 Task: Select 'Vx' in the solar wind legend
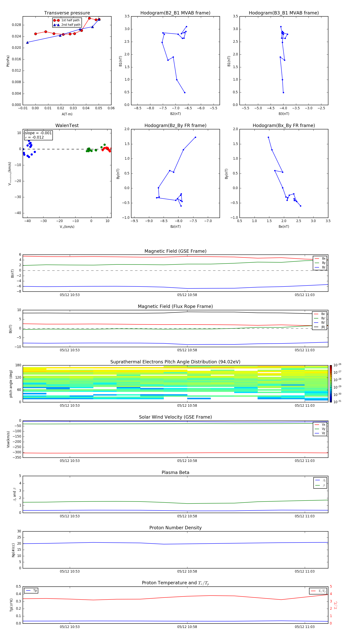point(320,424)
